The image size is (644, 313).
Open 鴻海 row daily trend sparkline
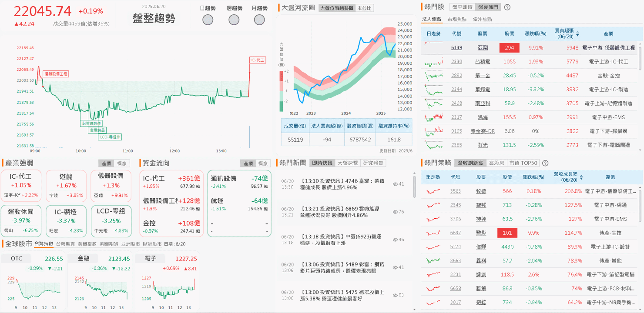tap(433, 117)
